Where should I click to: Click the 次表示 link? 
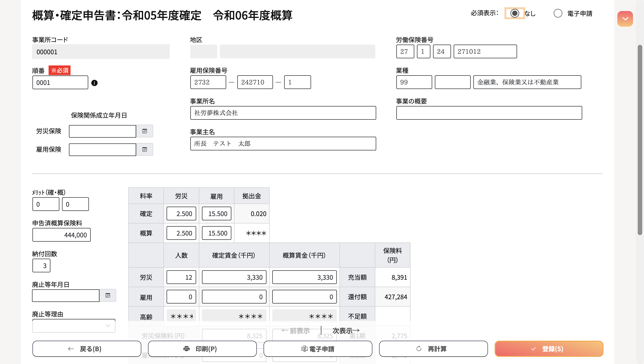pyautogui.click(x=346, y=331)
